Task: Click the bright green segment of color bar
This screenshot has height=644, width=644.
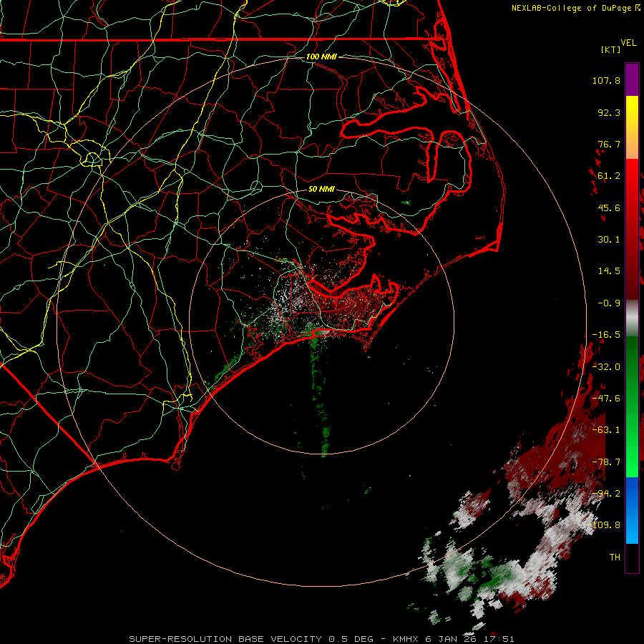Action: (632, 452)
